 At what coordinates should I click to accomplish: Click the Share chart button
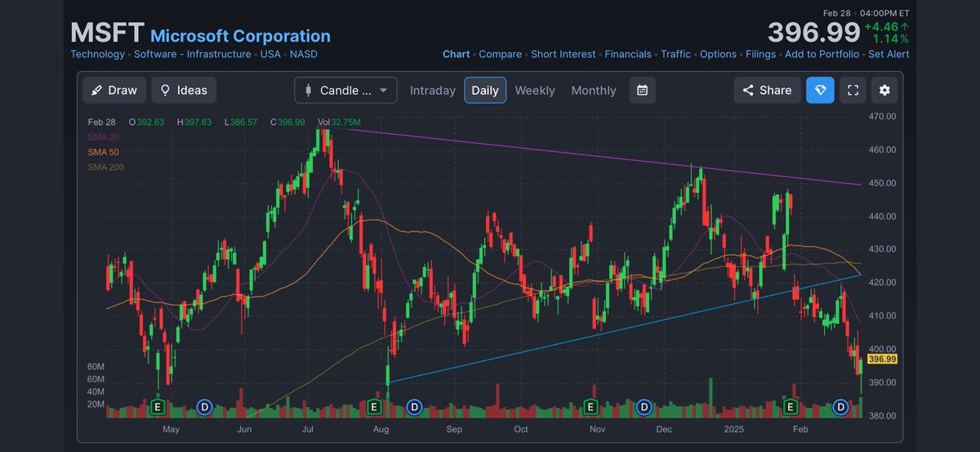point(767,90)
